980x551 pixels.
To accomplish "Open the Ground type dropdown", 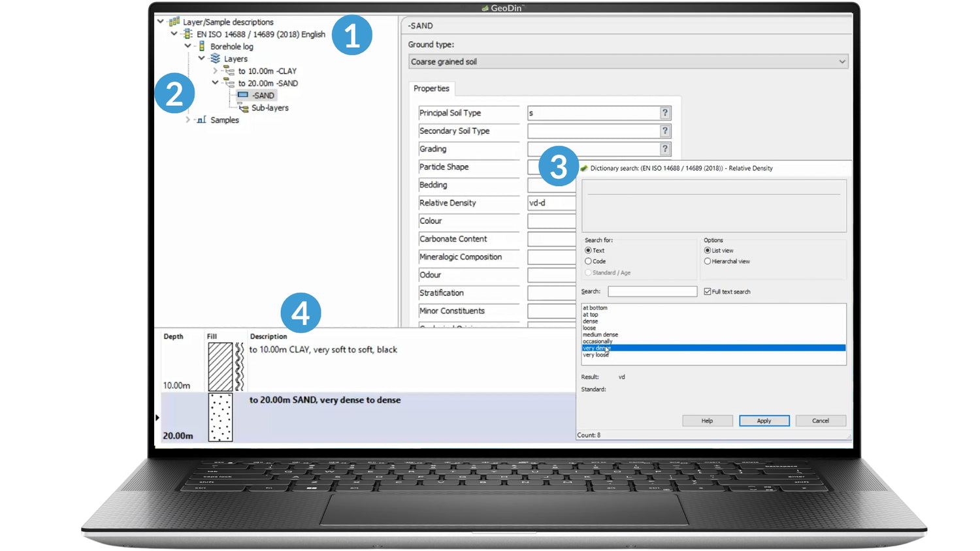I will coord(841,61).
